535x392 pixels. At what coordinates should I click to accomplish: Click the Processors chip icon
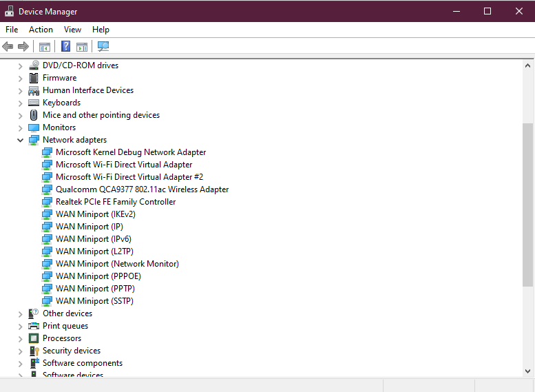point(34,338)
